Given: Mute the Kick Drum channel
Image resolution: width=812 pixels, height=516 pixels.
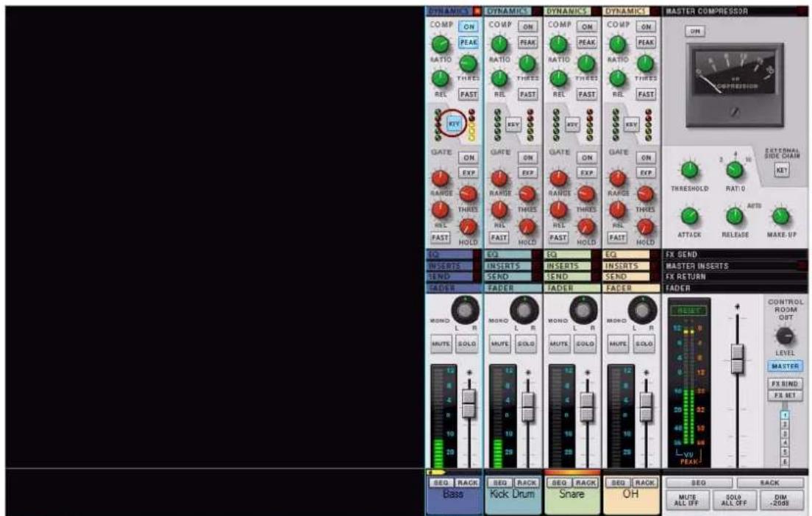Looking at the screenshot, I should (500, 344).
